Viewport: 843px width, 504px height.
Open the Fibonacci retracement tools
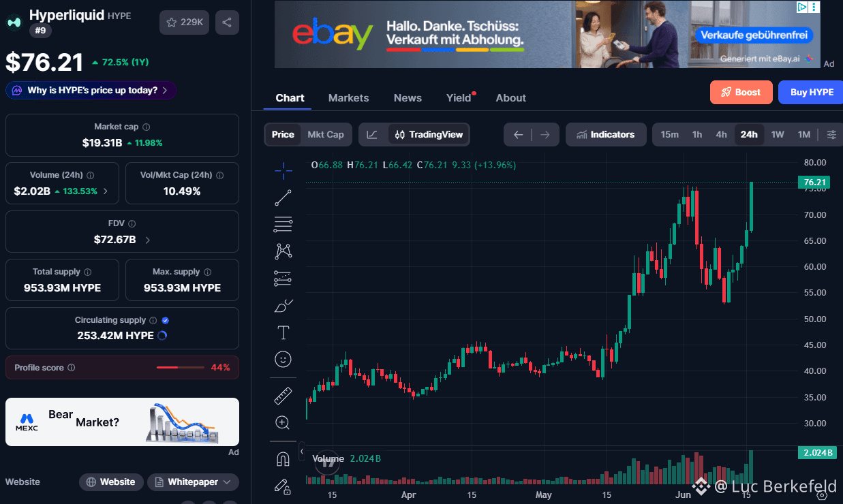[x=283, y=224]
